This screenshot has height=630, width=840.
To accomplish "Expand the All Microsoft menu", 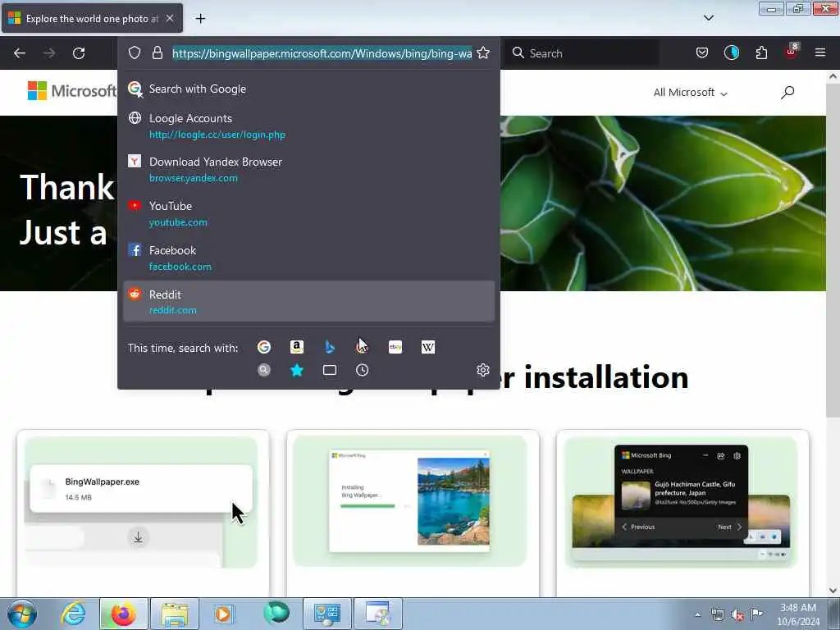I will (x=690, y=92).
